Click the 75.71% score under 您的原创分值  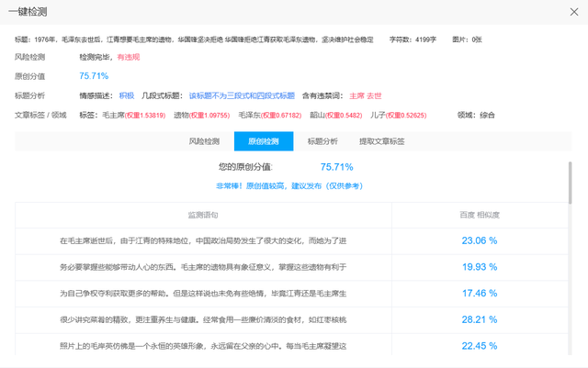click(x=337, y=167)
